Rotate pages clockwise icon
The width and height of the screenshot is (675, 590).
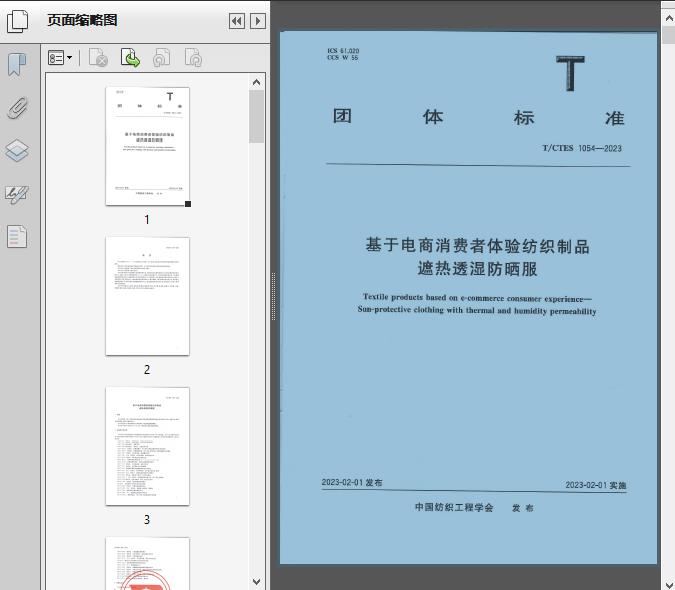pyautogui.click(x=193, y=58)
